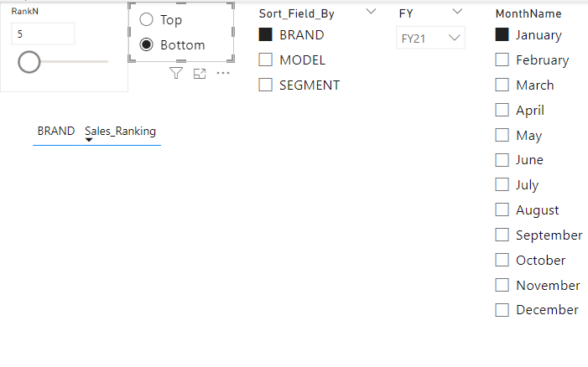Open Focus mode for the visual

click(200, 74)
